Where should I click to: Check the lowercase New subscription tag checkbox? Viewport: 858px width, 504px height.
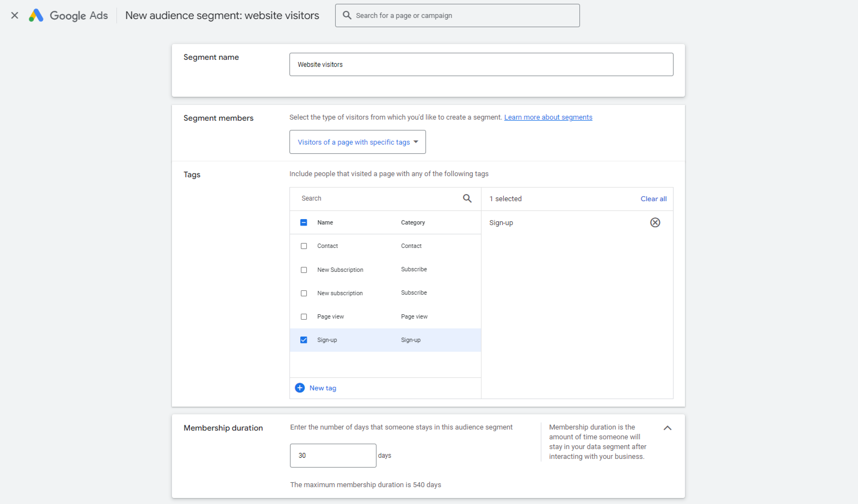click(304, 293)
